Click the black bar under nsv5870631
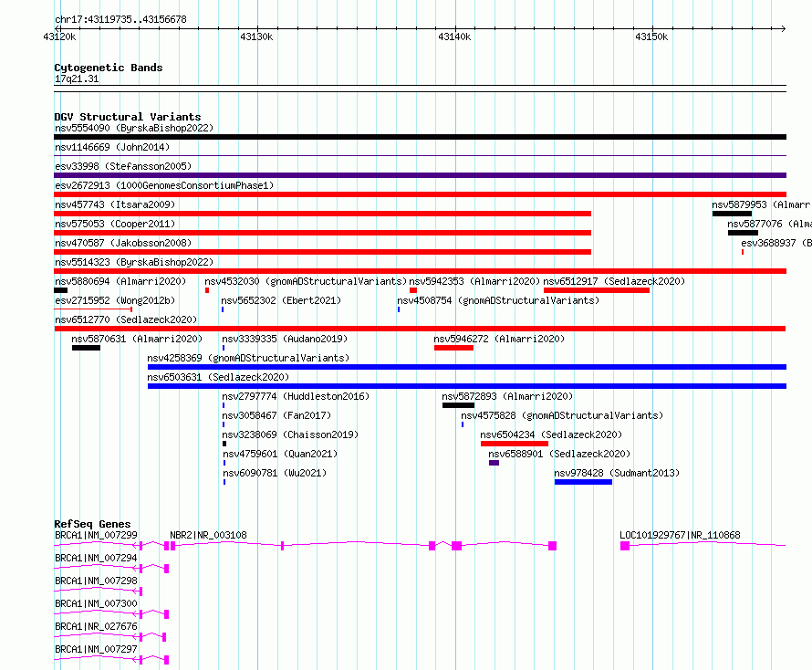The height and width of the screenshot is (670, 812). [x=86, y=348]
